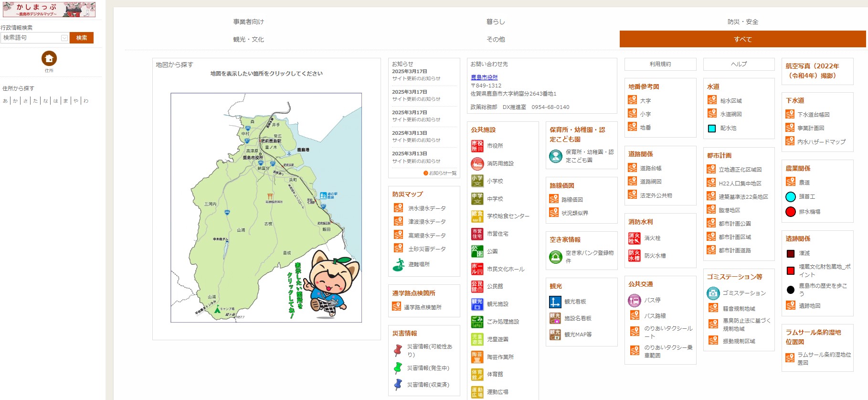Screen dimensions: 868x400
Task: Open the city hall 市役所 icon
Action: tap(477, 146)
